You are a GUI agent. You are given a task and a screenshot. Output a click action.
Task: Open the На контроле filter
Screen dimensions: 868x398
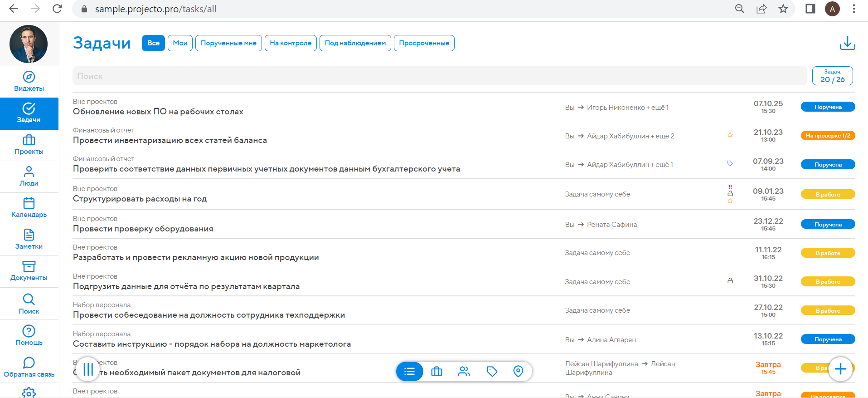point(291,43)
